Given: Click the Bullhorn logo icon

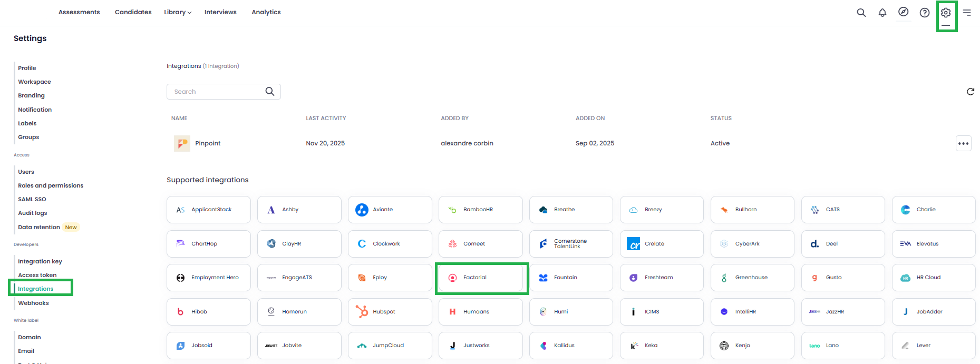Looking at the screenshot, I should [724, 210].
